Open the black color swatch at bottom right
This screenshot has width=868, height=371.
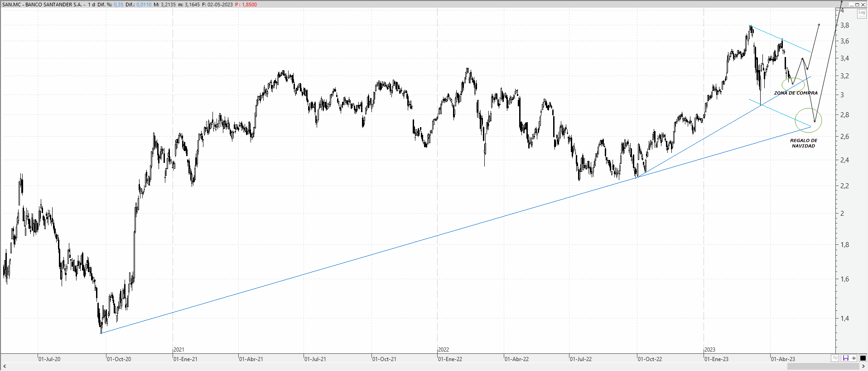tap(863, 358)
